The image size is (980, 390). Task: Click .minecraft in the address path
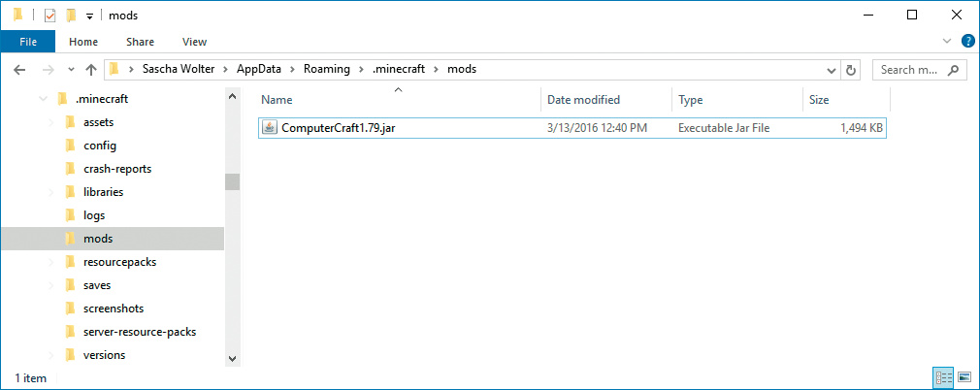398,70
